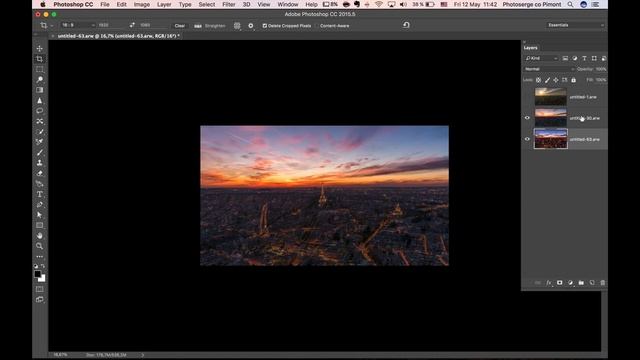Open the Essentials workspace dropdown
This screenshot has height=360, width=640.
pyautogui.click(x=576, y=25)
